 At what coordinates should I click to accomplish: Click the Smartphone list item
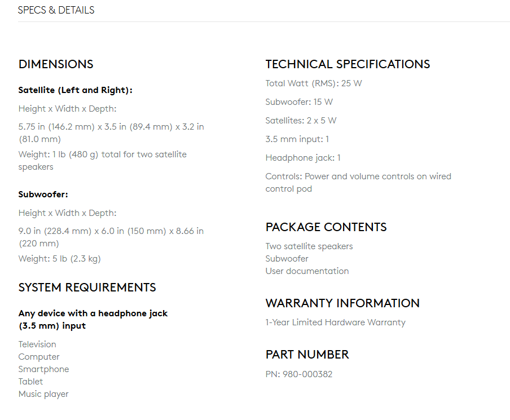tap(43, 369)
